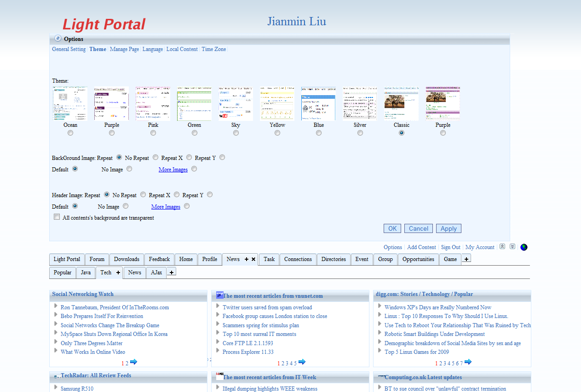
Task: Go to next page in Social Networking Watch
Action: 133,362
